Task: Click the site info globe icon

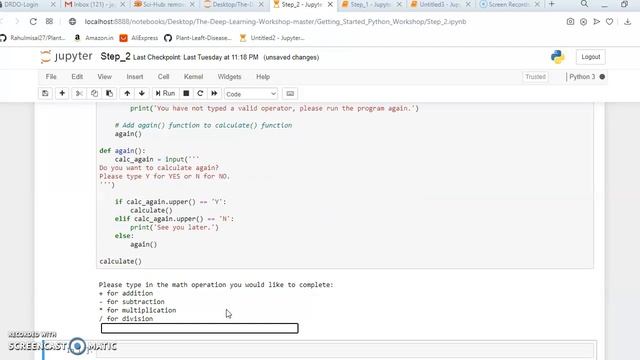Action: [72, 22]
